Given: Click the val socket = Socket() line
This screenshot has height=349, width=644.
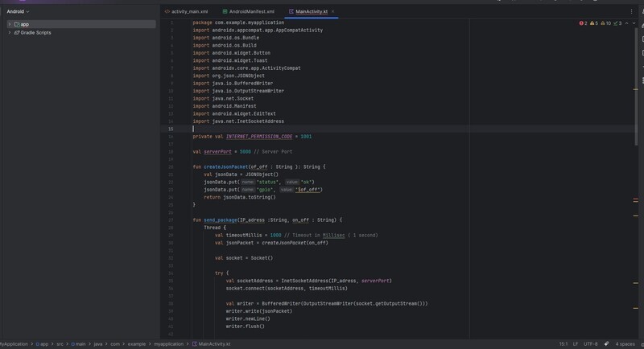Looking at the screenshot, I should pyautogui.click(x=244, y=258).
